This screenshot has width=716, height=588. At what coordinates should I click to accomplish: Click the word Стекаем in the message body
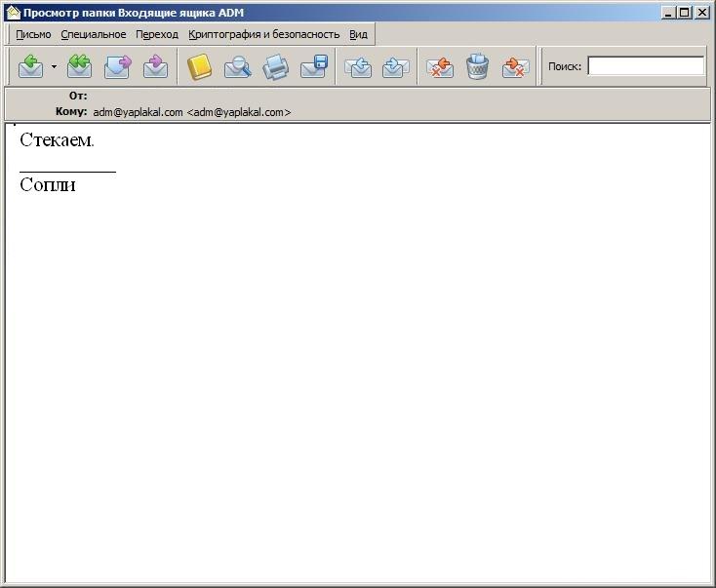pos(56,139)
